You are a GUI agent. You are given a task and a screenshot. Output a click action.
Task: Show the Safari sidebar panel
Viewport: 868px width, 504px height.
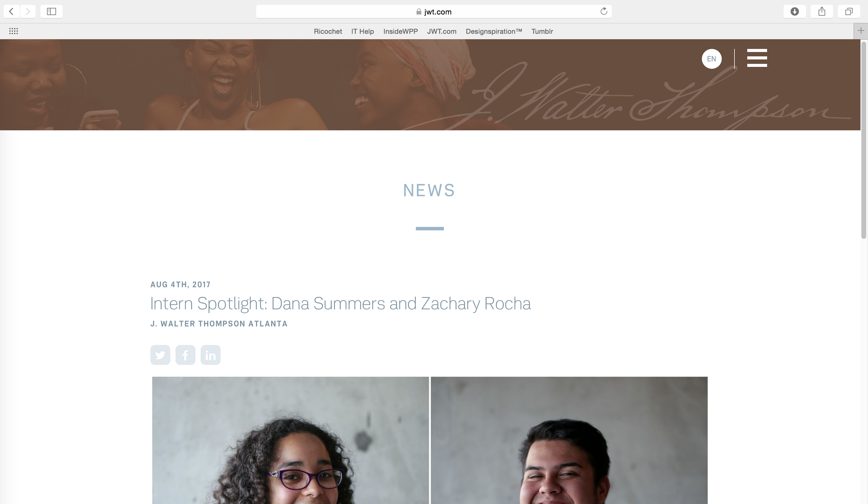click(x=51, y=11)
